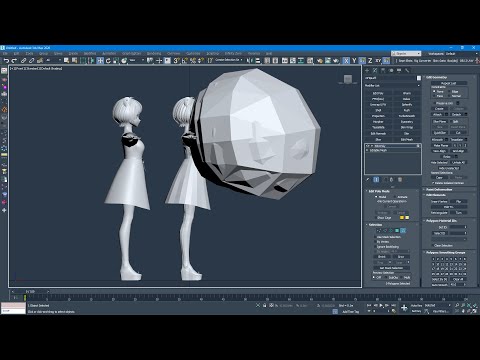Open the Rendering menu

pyautogui.click(x=154, y=53)
